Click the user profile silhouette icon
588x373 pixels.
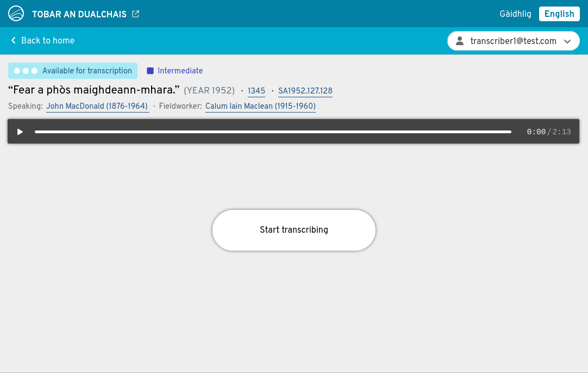pyautogui.click(x=460, y=41)
